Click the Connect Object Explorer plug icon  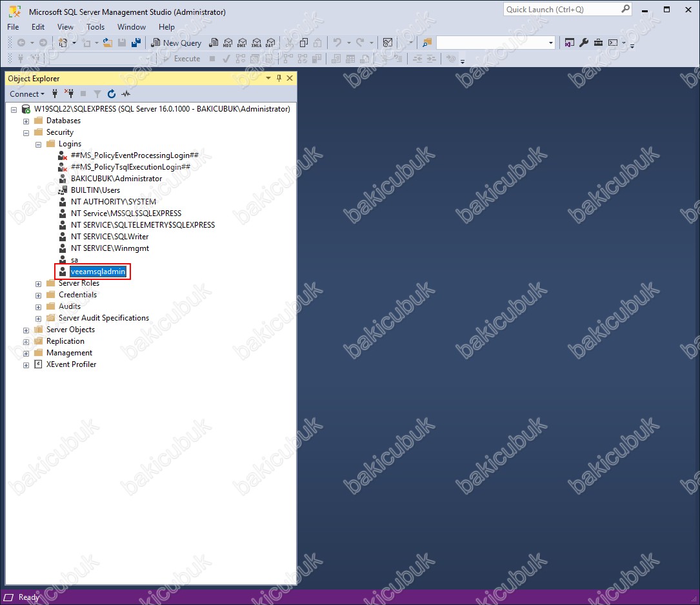55,94
